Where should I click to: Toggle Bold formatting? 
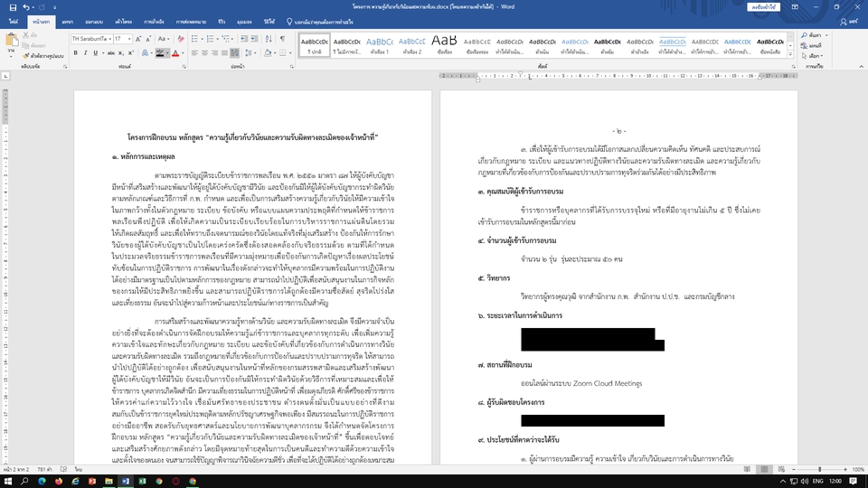coord(76,53)
